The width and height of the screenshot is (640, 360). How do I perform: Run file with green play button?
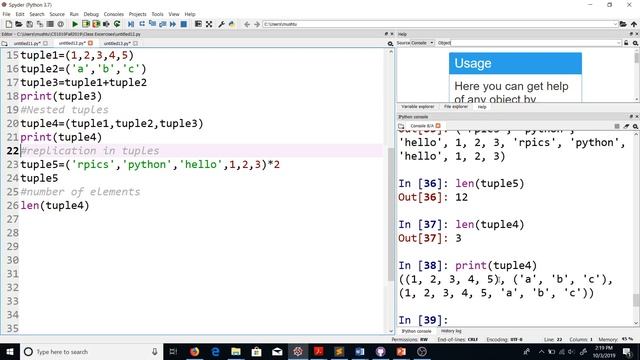coord(75,24)
